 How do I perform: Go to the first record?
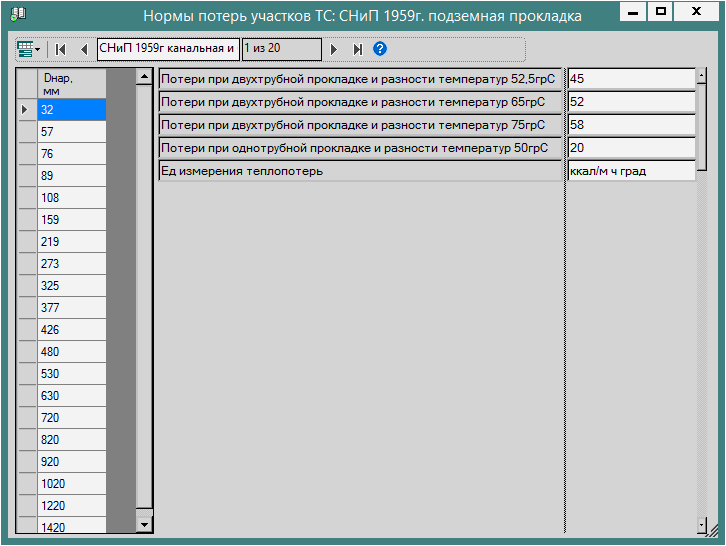(61, 49)
